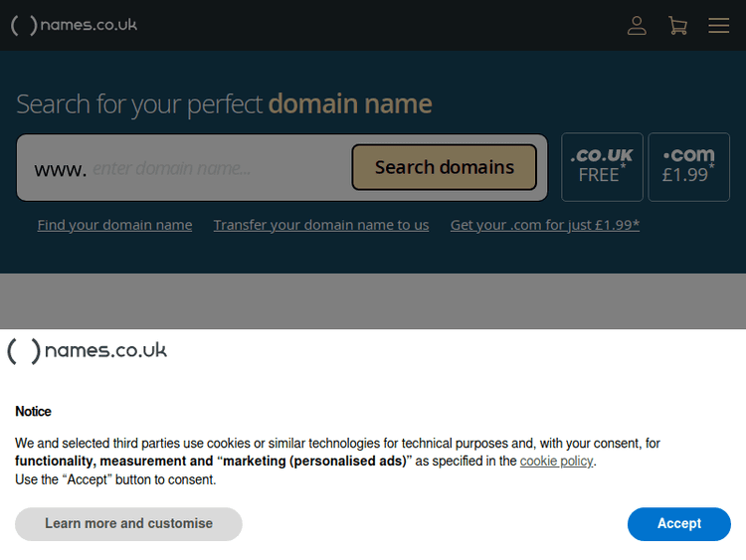Click the www. prefix label
The width and height of the screenshot is (746, 560).
pos(60,169)
